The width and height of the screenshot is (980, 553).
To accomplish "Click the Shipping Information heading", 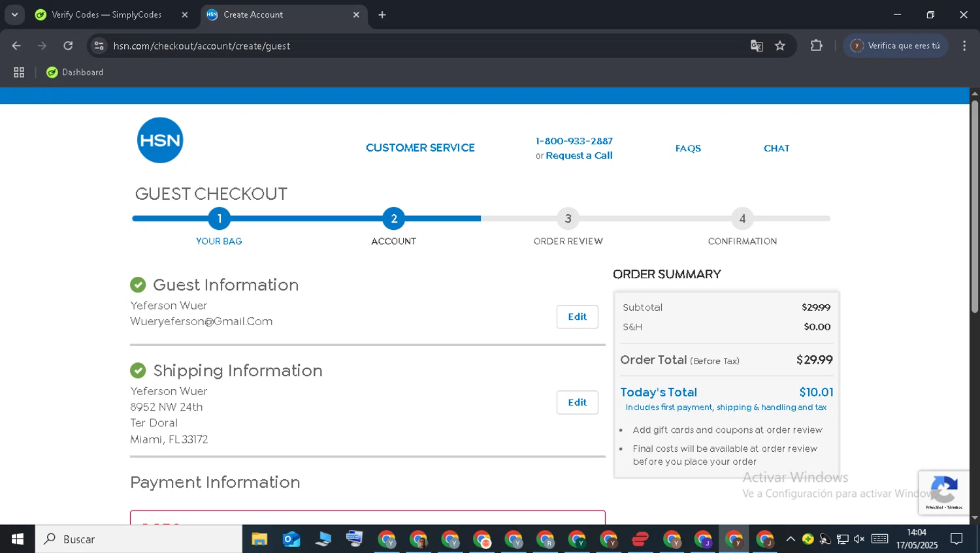I will (238, 370).
